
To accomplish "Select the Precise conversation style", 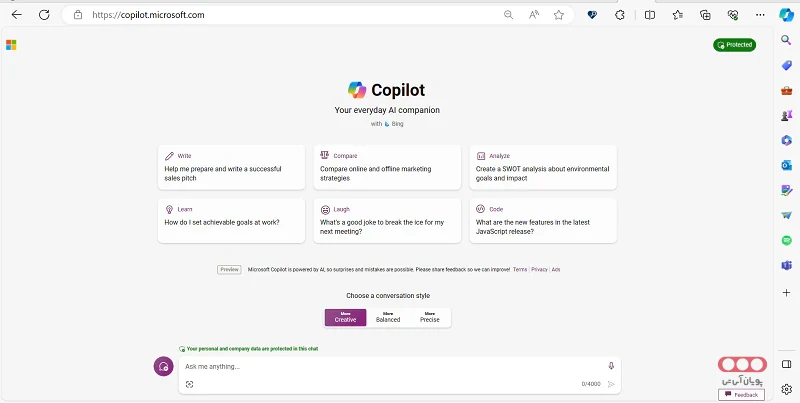I will pos(430,317).
